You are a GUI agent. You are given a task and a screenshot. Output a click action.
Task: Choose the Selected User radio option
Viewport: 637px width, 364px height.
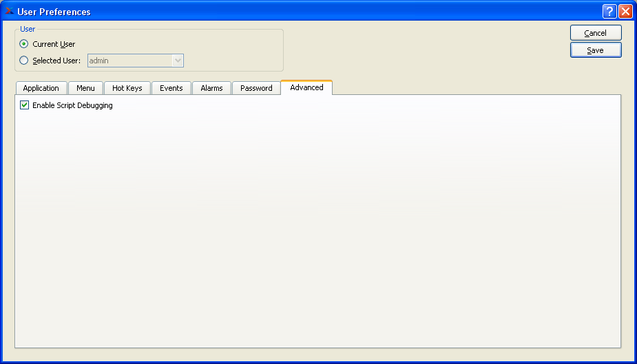tap(24, 61)
